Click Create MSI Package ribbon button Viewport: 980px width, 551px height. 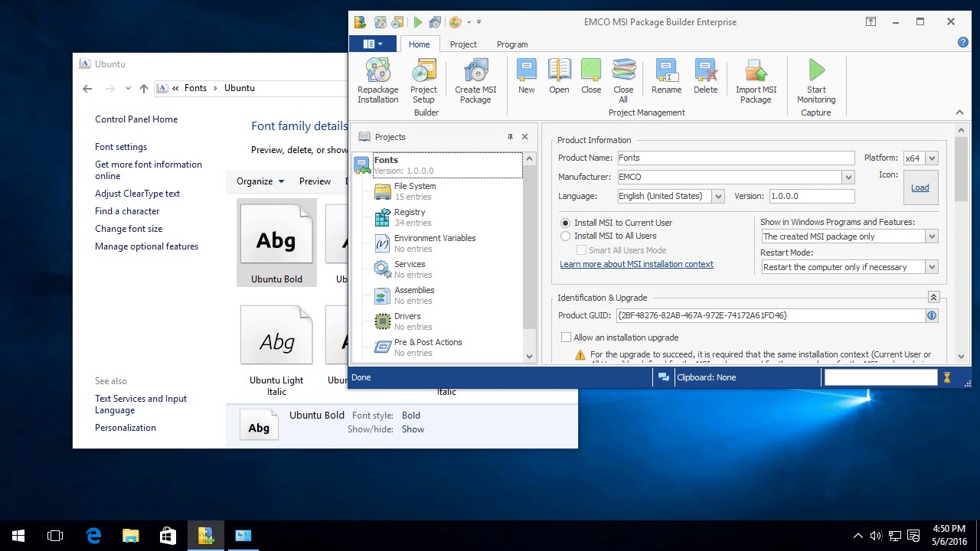pyautogui.click(x=475, y=82)
